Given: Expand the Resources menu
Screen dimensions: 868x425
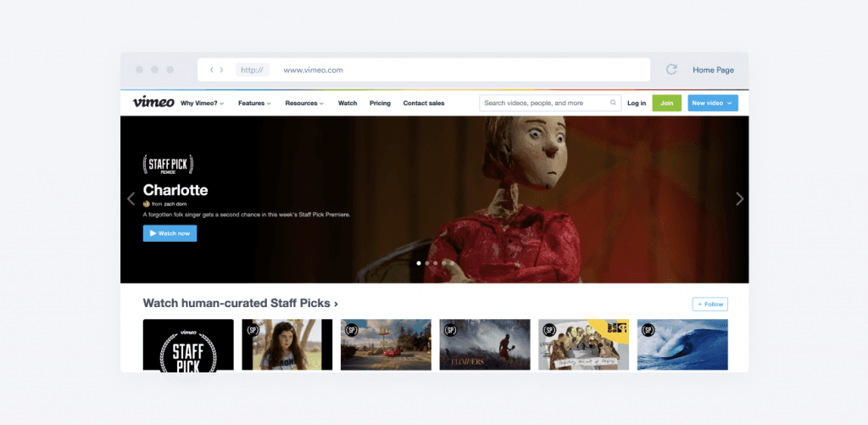Looking at the screenshot, I should (304, 103).
